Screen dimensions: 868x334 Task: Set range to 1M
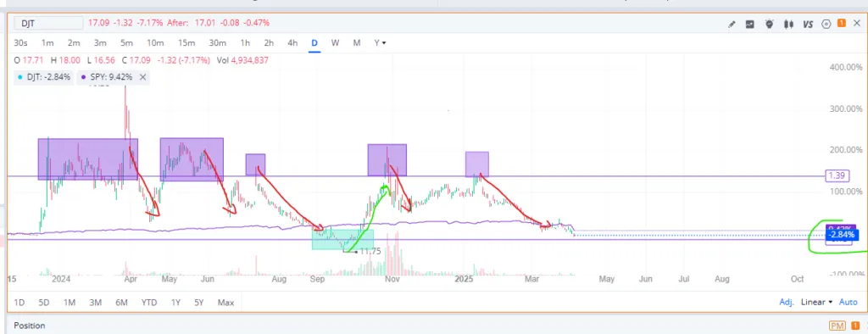point(70,303)
